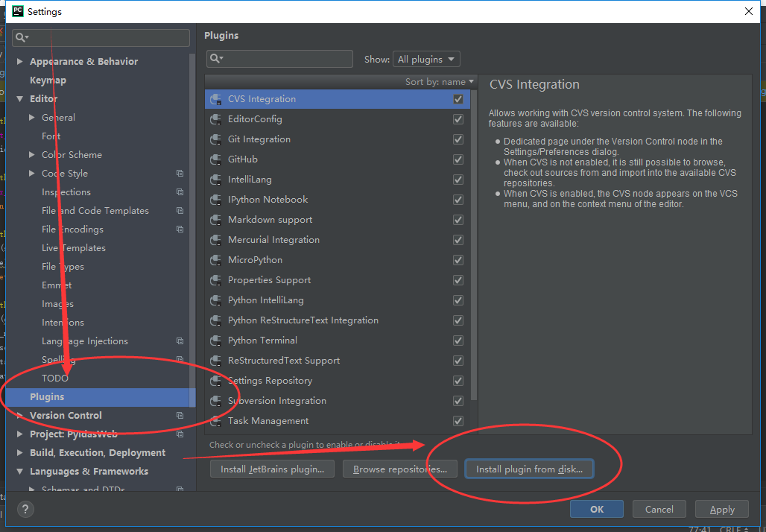The width and height of the screenshot is (766, 532).
Task: Select Live Templates in the settings tree
Action: click(74, 248)
